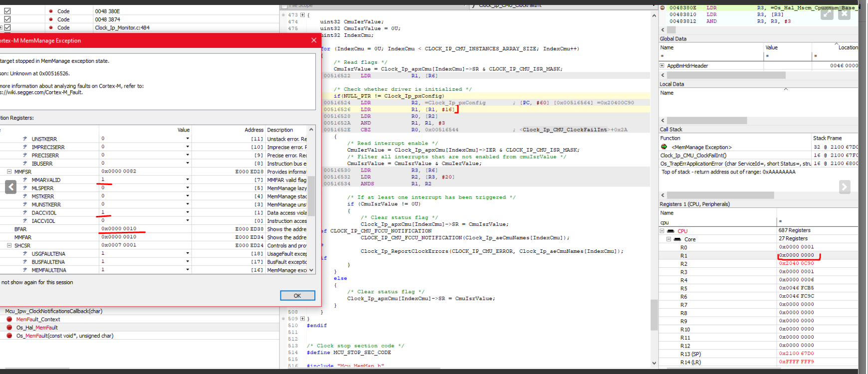The width and height of the screenshot is (868, 374).
Task: Collapse the Core registers tree node
Action: [x=668, y=239]
